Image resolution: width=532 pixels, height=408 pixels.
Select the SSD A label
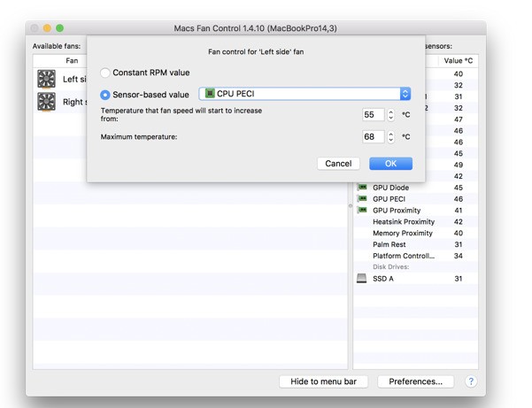383,279
